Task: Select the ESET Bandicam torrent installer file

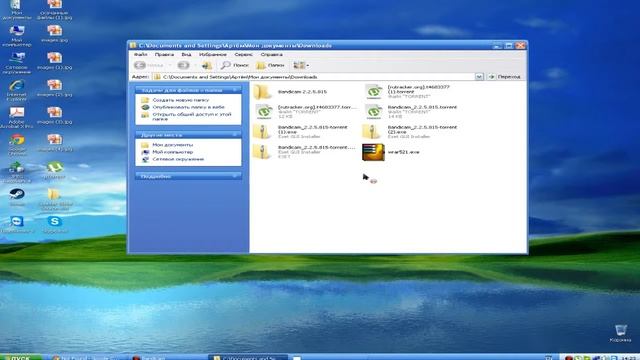Action: [304, 151]
